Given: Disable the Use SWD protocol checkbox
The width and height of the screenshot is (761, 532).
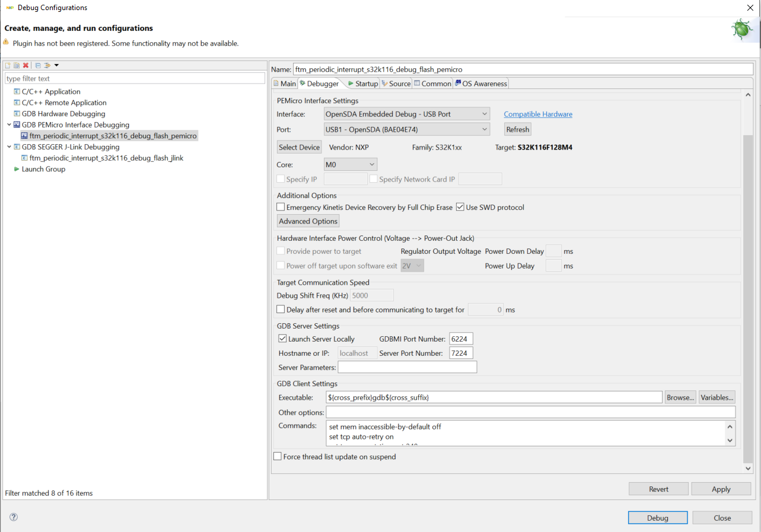Looking at the screenshot, I should point(460,207).
